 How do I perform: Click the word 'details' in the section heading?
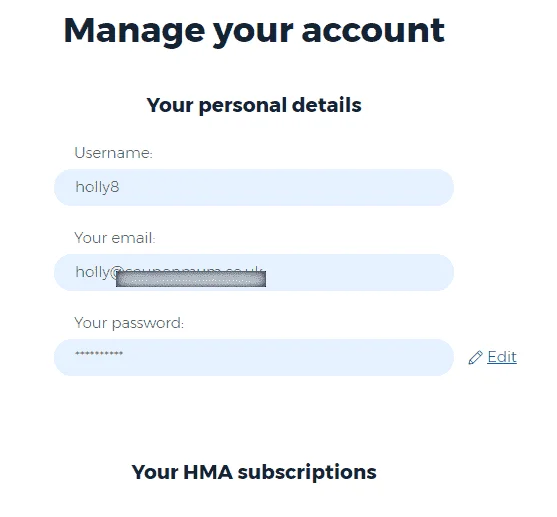(x=326, y=105)
